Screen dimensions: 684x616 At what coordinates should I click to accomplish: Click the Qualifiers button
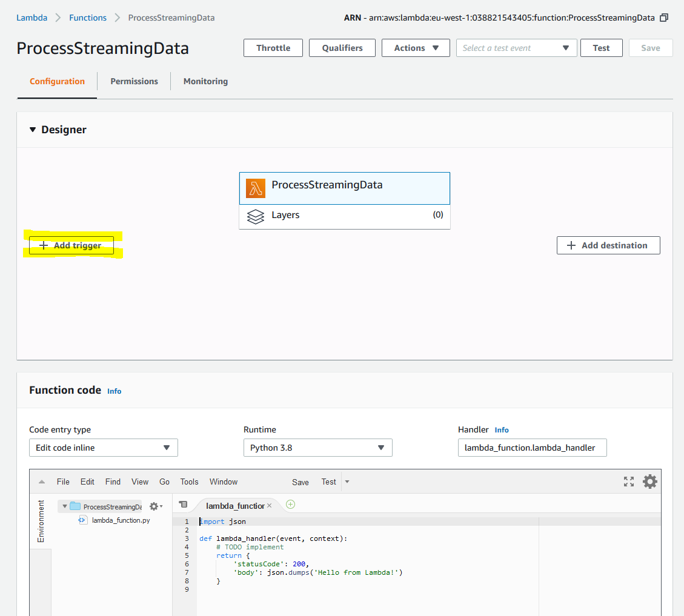point(342,48)
